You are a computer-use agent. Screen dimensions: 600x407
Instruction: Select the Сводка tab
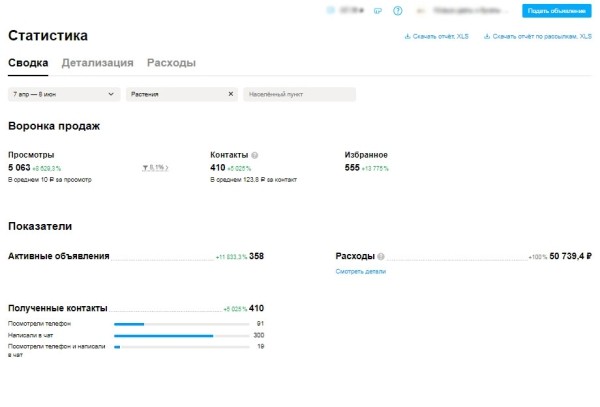pos(28,63)
